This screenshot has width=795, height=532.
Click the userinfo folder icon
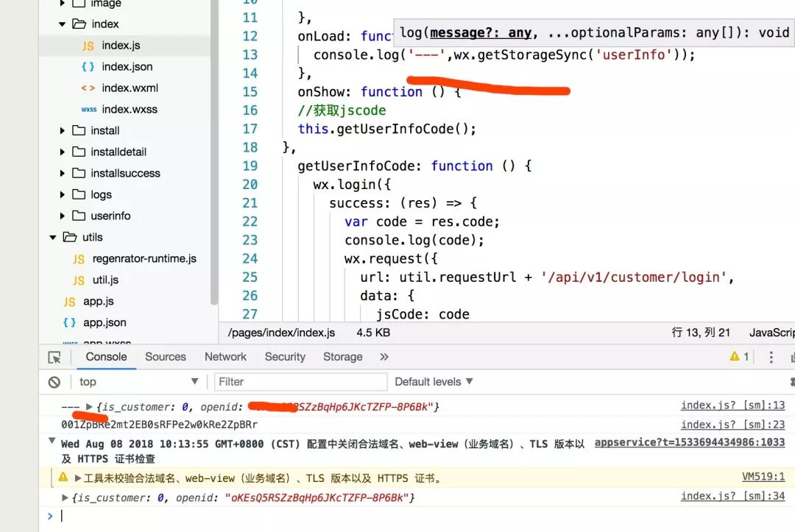(x=79, y=216)
